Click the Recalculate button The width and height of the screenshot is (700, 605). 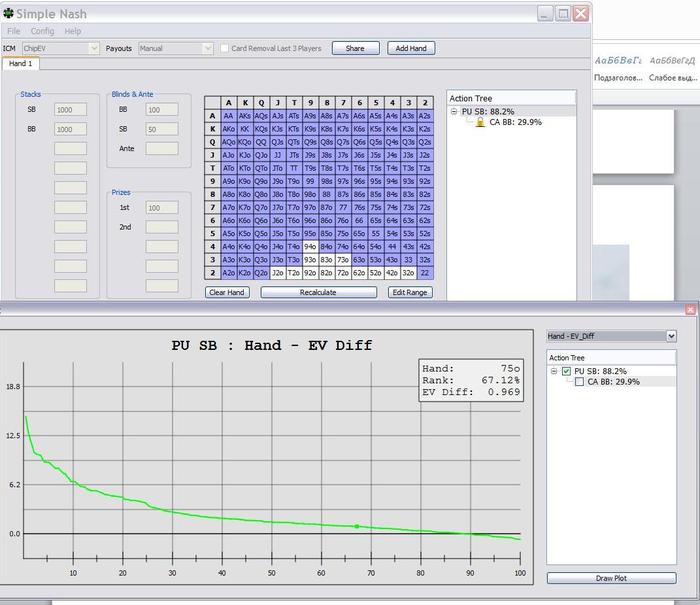pos(318,292)
